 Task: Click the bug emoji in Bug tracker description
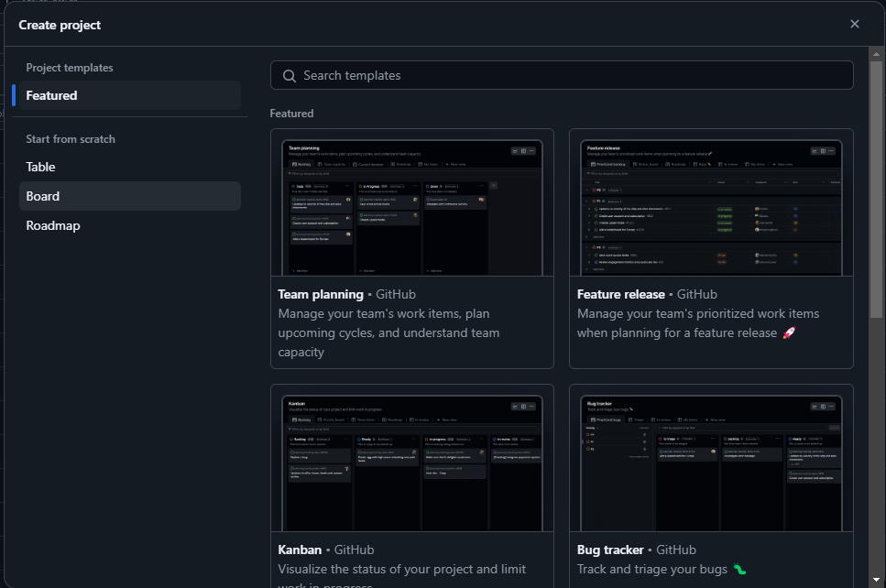coord(739,569)
